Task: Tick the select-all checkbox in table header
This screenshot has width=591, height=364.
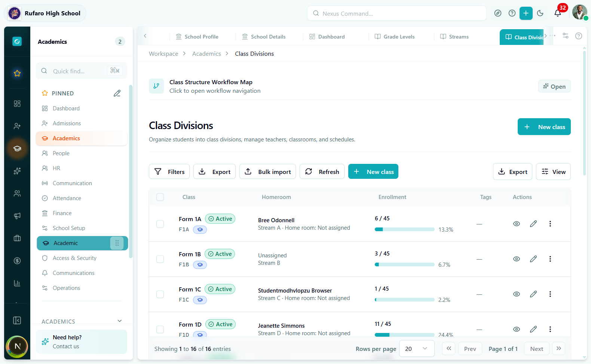Action: 160,197
